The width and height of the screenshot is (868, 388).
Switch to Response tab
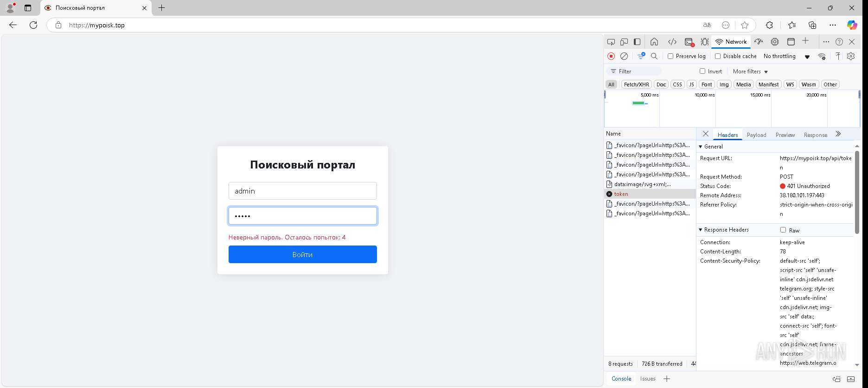816,135
